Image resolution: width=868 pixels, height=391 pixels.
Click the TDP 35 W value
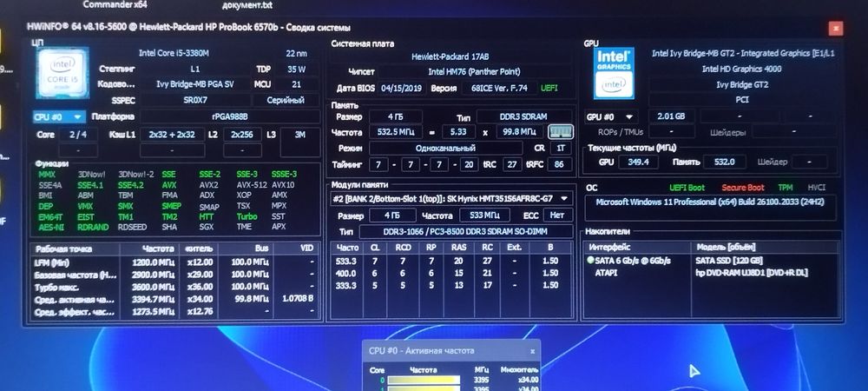(297, 70)
